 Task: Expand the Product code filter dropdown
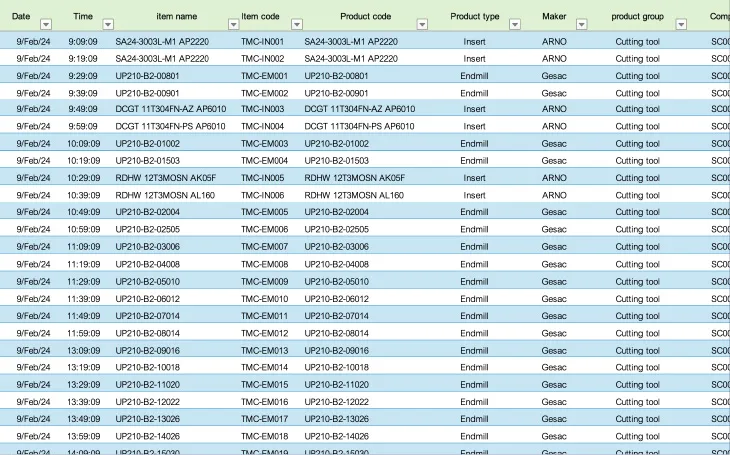coord(422,25)
